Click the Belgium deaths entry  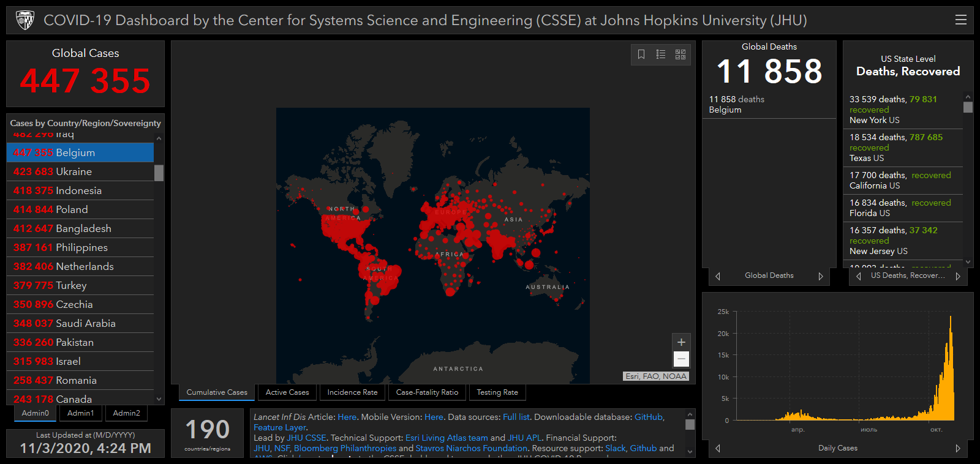click(769, 105)
